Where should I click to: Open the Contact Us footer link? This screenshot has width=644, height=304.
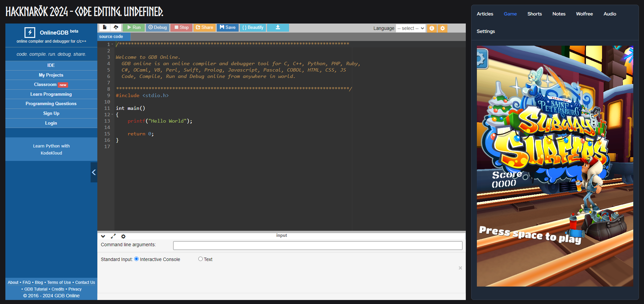[x=85, y=283]
